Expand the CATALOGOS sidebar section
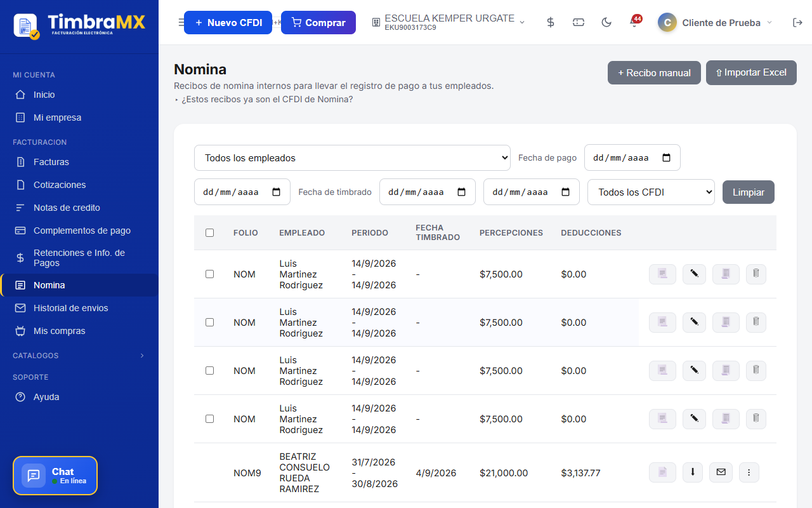 pyautogui.click(x=79, y=356)
